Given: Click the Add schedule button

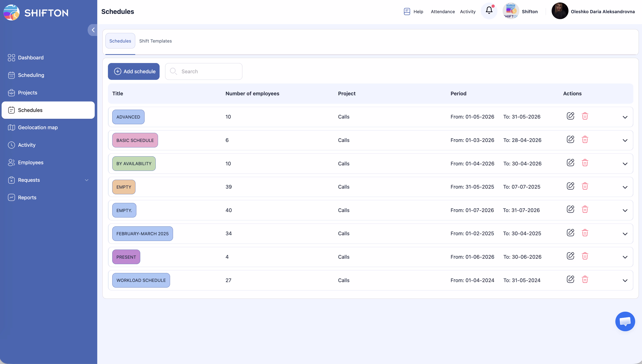Looking at the screenshot, I should 134,71.
